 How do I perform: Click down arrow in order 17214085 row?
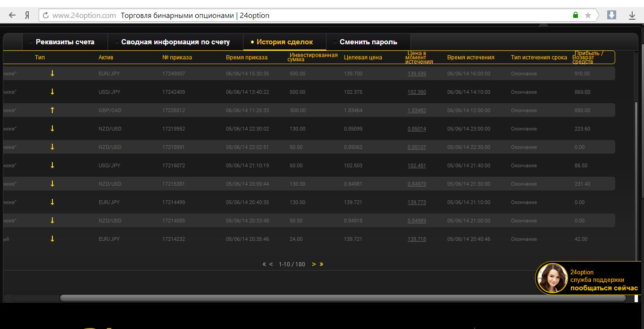[x=52, y=221]
